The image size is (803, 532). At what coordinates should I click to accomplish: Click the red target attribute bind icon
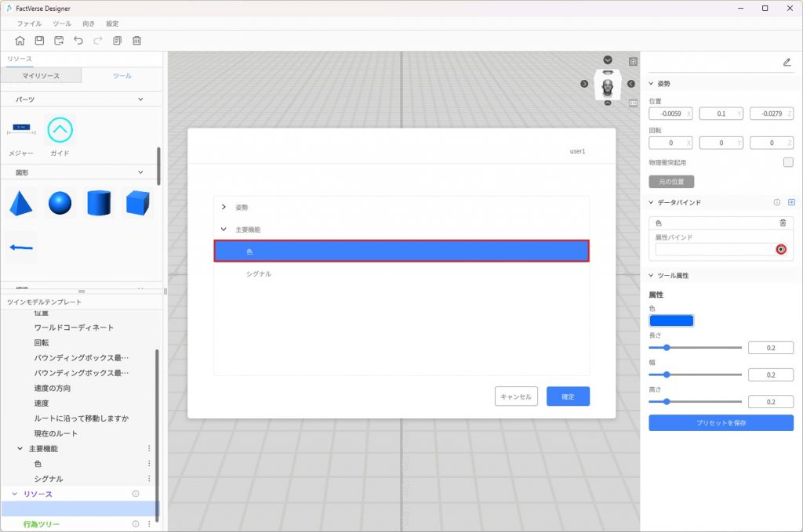[x=780, y=249]
